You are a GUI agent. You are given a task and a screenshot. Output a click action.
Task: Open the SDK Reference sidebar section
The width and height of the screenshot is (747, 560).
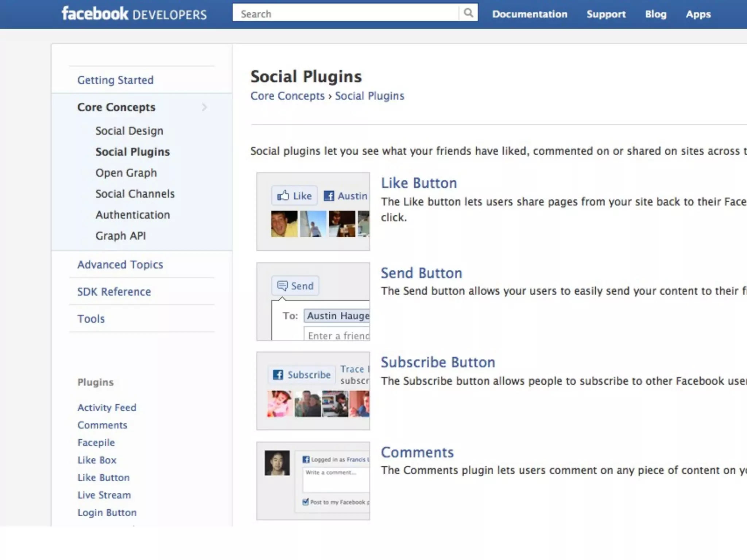[114, 292]
